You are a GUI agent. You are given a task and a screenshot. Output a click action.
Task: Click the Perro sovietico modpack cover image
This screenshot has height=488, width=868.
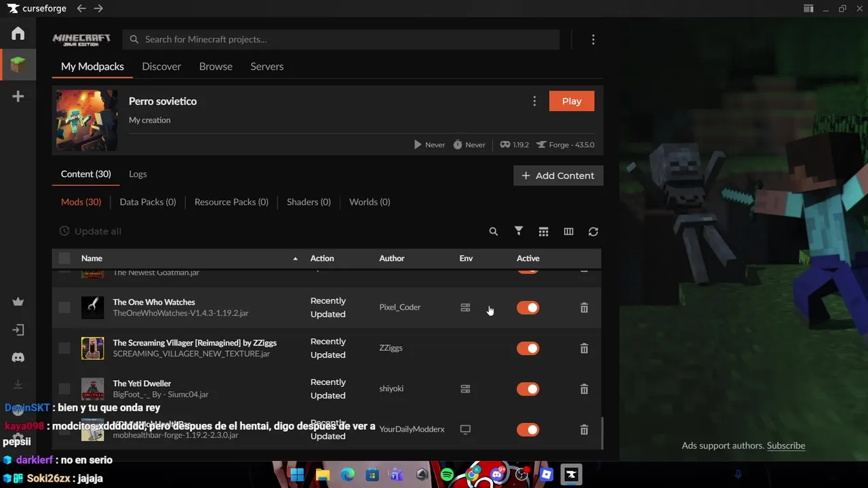coord(87,121)
